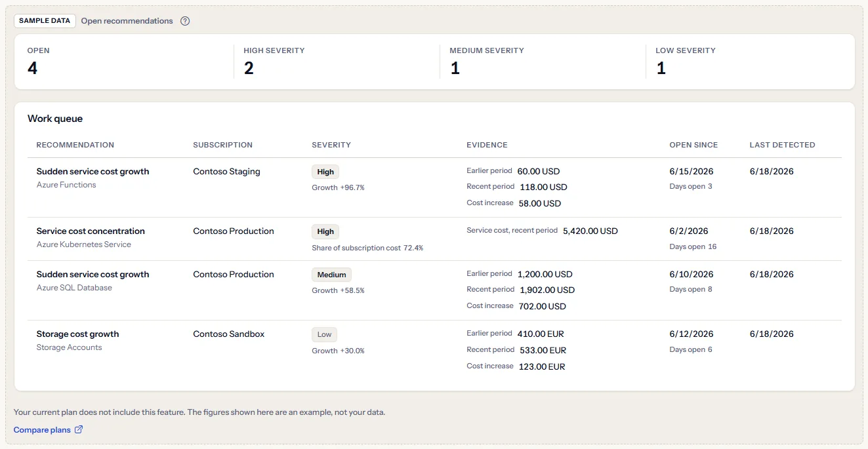This screenshot has height=449, width=868.
Task: Open the Service cost concentration recommendation
Action: (x=91, y=231)
